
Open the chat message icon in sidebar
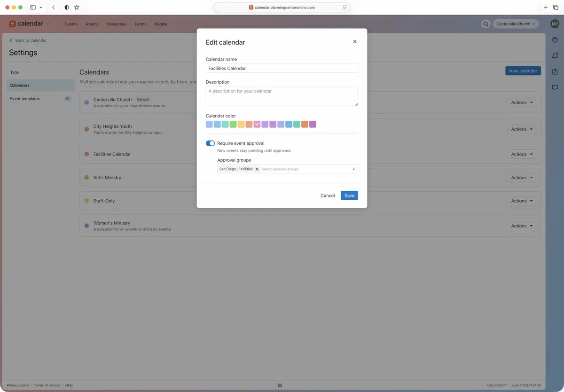(555, 87)
